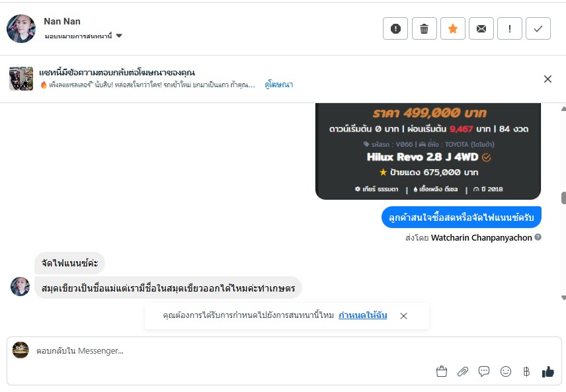The height and width of the screenshot is (392, 566).
Task: Open the ad post thumbnail image
Action: click(21, 79)
